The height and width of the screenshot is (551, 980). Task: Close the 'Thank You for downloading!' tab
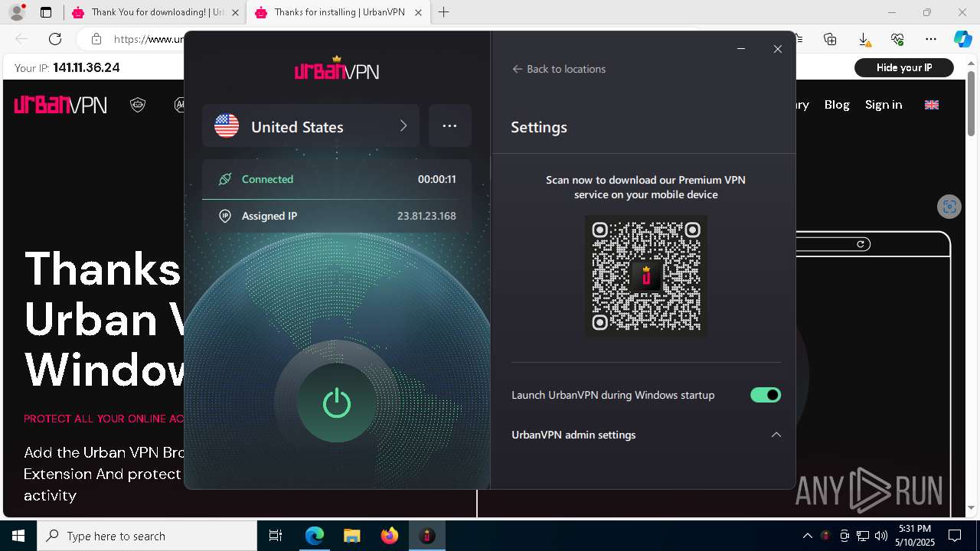point(235,12)
